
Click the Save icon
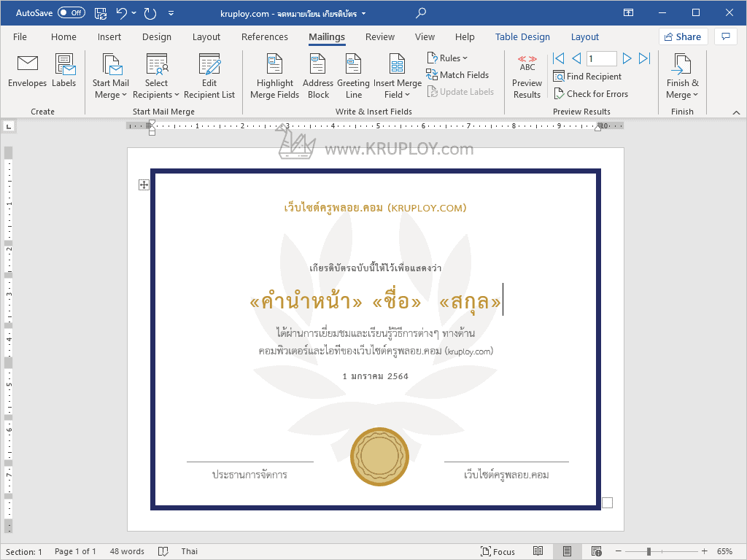101,13
